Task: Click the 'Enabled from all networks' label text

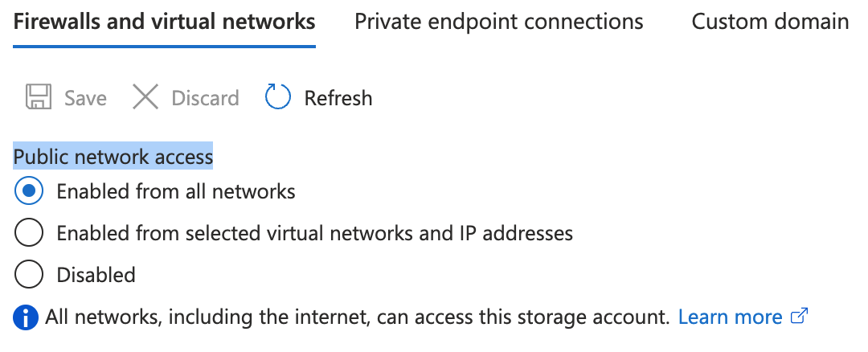Action: click(x=176, y=192)
